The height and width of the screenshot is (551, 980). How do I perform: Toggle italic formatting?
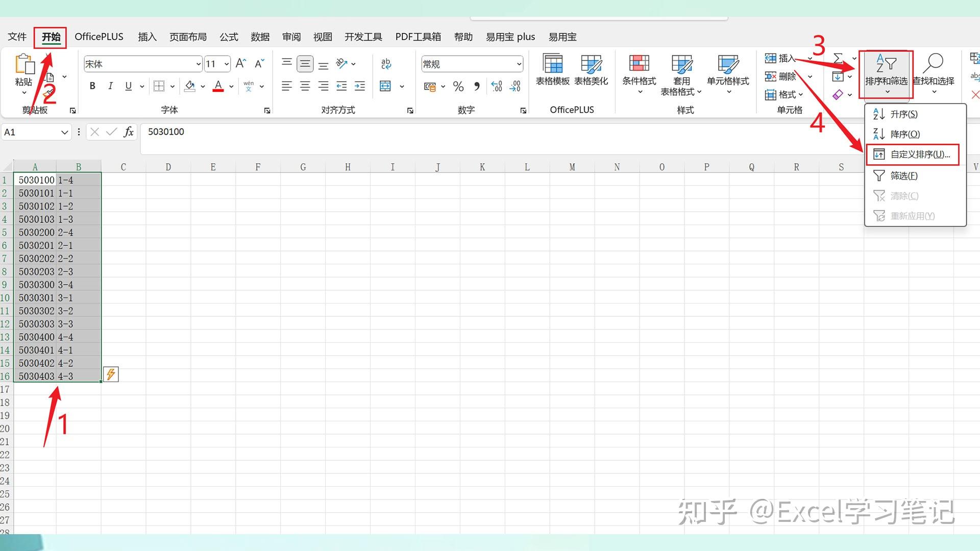point(110,86)
